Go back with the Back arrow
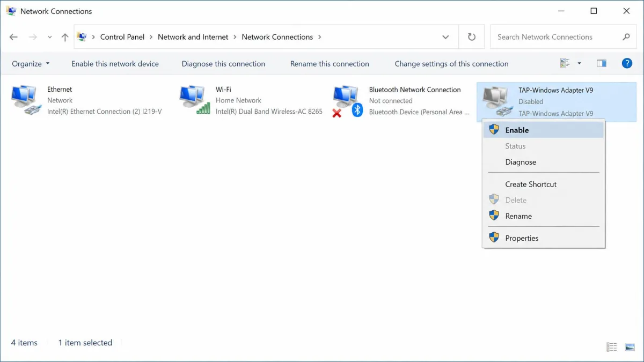This screenshot has width=644, height=362. pyautogui.click(x=13, y=37)
